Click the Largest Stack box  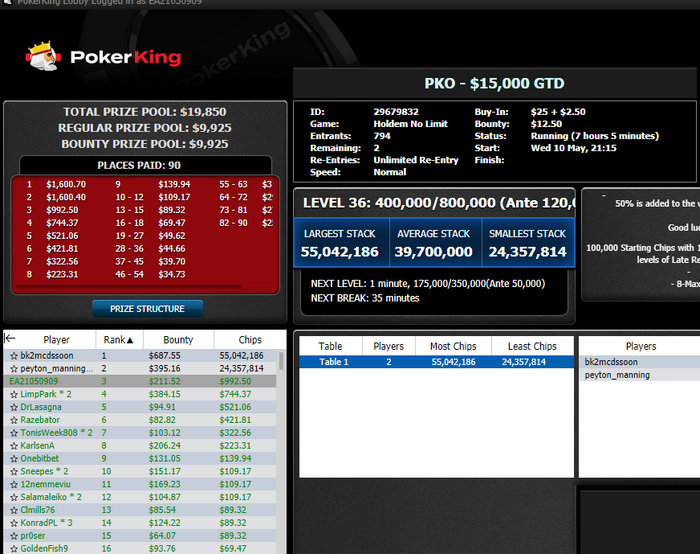point(341,243)
